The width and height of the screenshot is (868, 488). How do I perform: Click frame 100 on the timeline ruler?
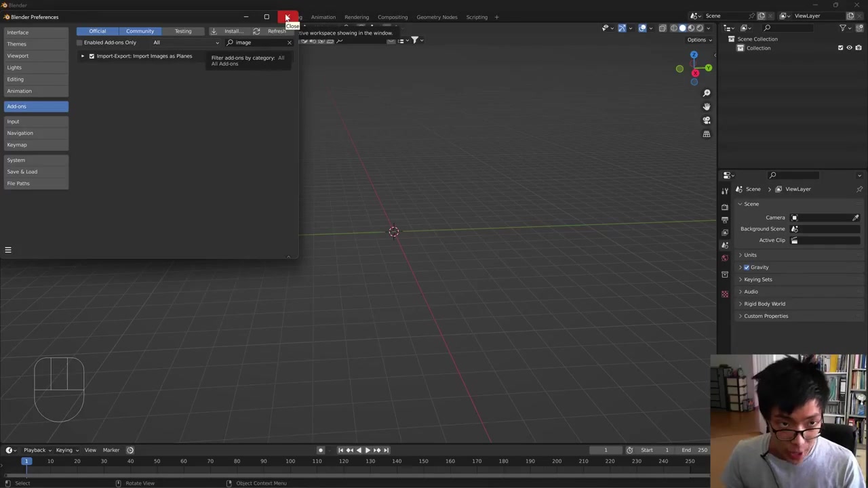(x=290, y=462)
